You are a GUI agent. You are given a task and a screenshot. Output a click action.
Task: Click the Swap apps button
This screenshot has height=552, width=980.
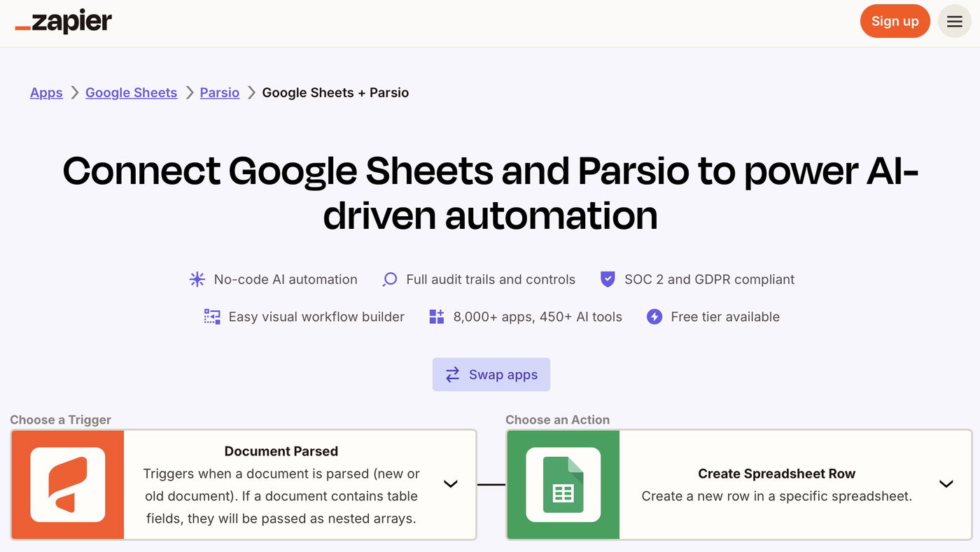pyautogui.click(x=491, y=374)
